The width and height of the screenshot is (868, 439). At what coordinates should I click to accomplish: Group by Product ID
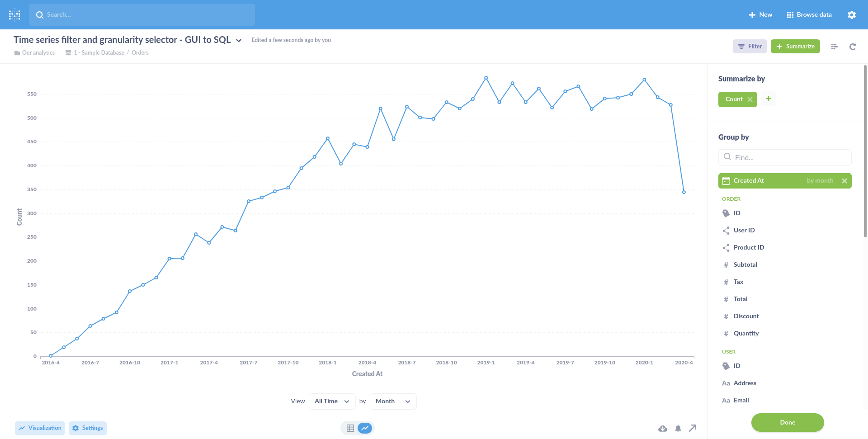click(x=785, y=247)
